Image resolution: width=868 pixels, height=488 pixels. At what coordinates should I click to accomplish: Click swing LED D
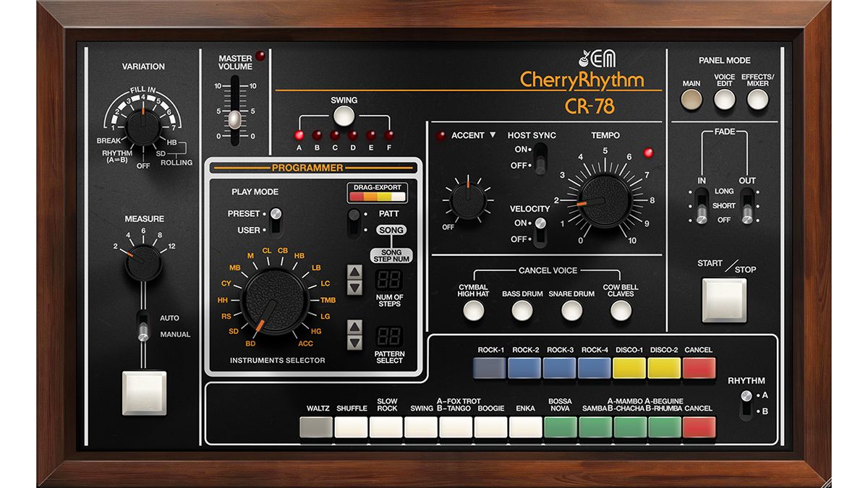pyautogui.click(x=353, y=135)
